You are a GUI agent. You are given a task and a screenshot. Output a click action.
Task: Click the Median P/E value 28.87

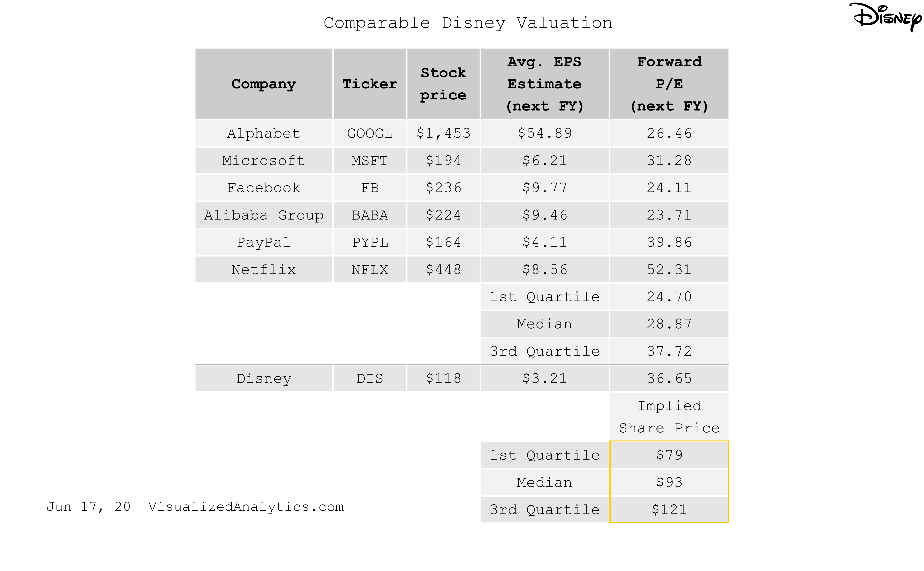[x=669, y=324]
